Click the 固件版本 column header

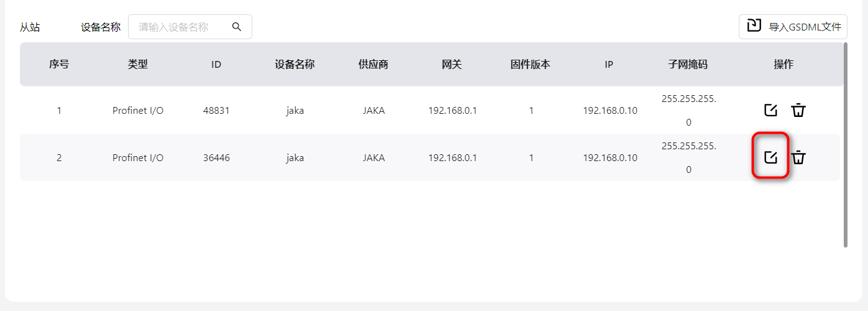point(531,64)
